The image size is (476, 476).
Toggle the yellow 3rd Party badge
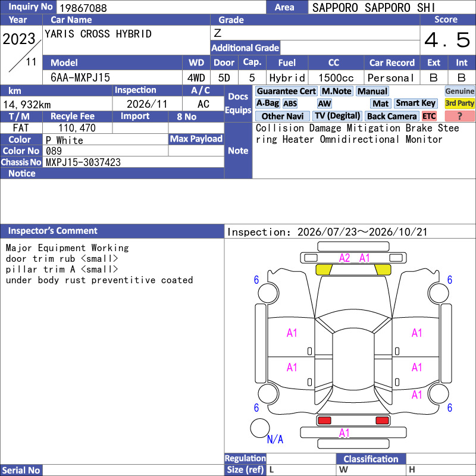click(x=459, y=103)
